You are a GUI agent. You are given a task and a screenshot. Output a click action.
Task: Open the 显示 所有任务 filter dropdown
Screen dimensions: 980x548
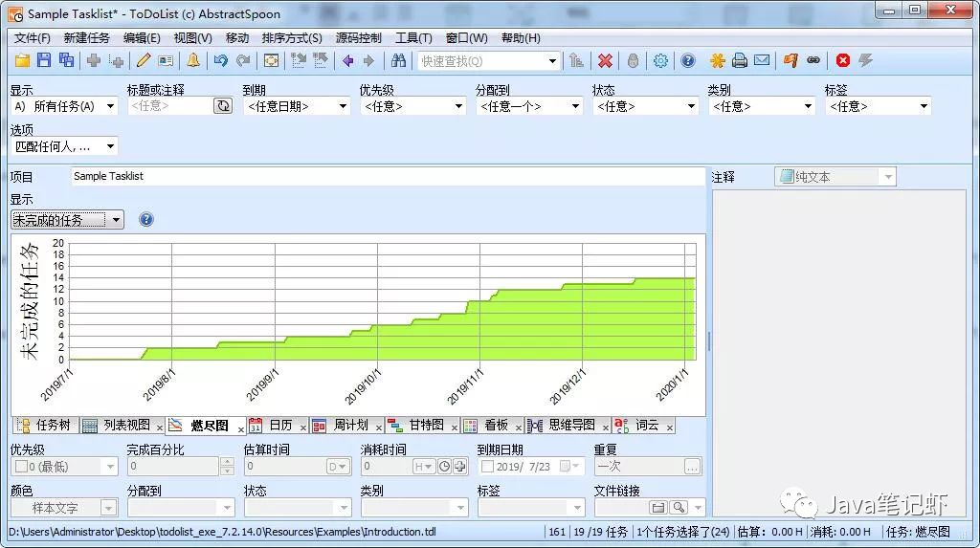(111, 106)
